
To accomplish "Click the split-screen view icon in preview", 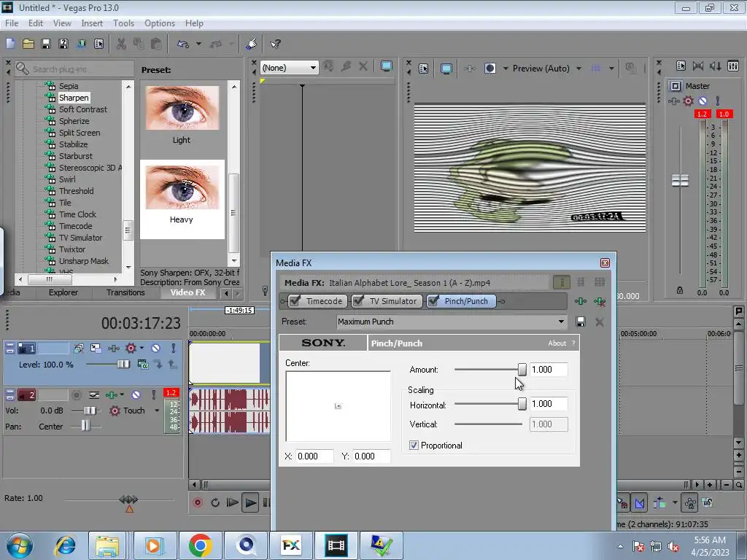I will pos(489,69).
